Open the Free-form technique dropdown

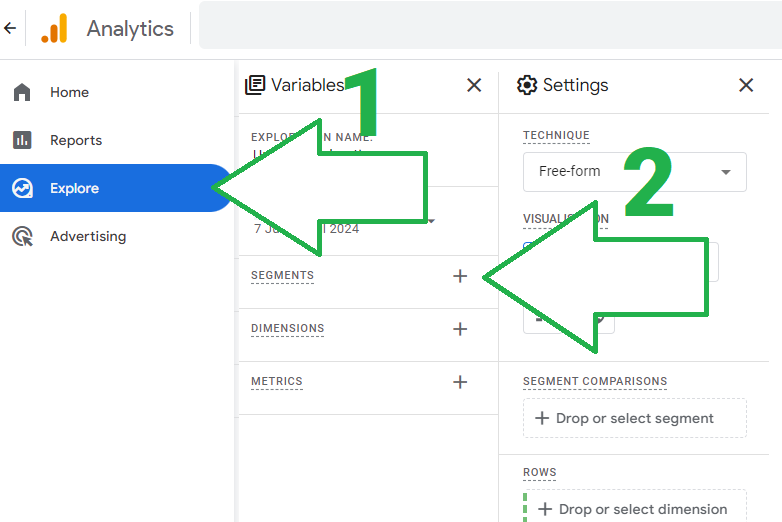634,172
